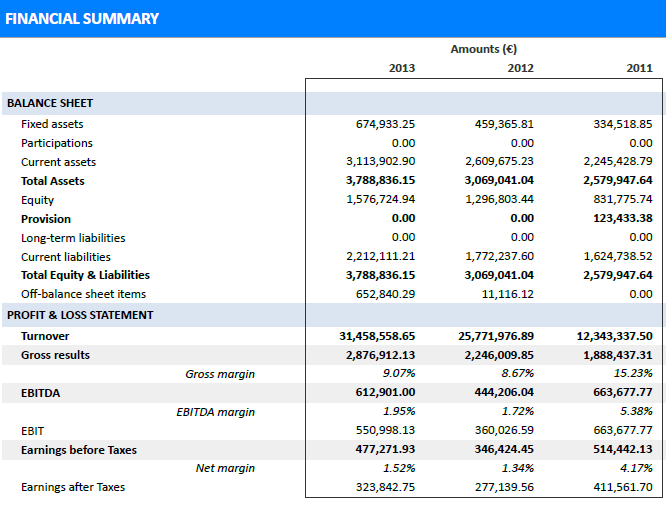The width and height of the screenshot is (666, 505).
Task: Click 2013 Equity value 1,576,724.94
Action: point(380,200)
